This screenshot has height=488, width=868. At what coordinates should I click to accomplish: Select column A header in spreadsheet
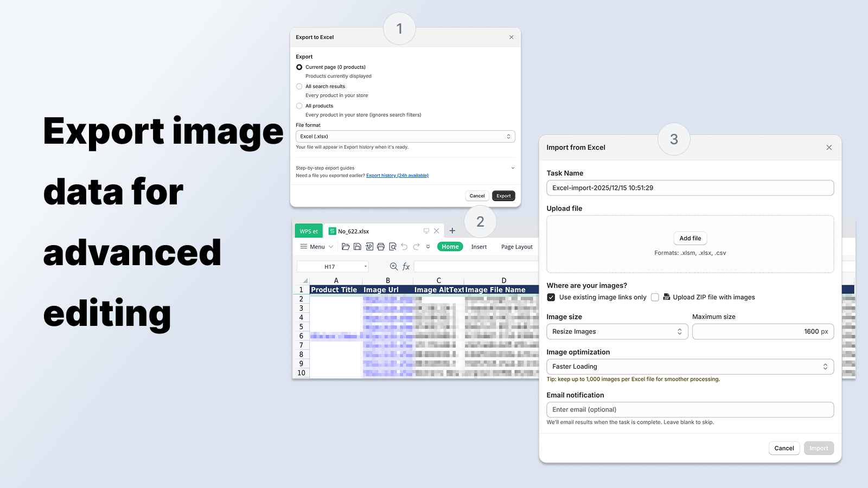[336, 280]
